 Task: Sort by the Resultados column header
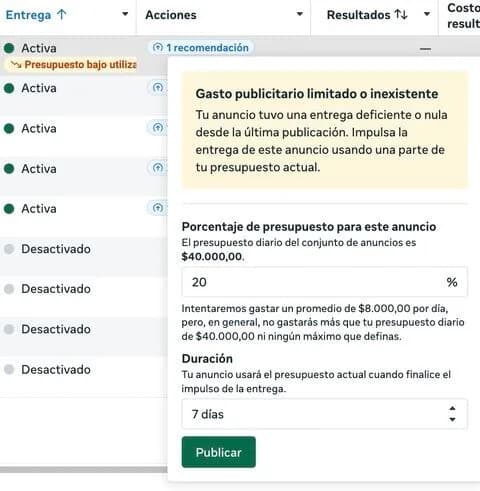coord(367,15)
